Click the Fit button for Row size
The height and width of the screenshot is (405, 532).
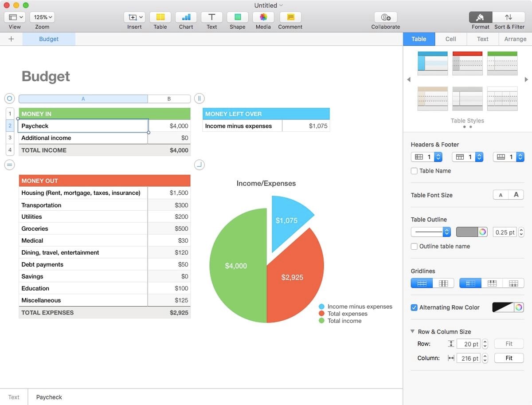(x=509, y=343)
